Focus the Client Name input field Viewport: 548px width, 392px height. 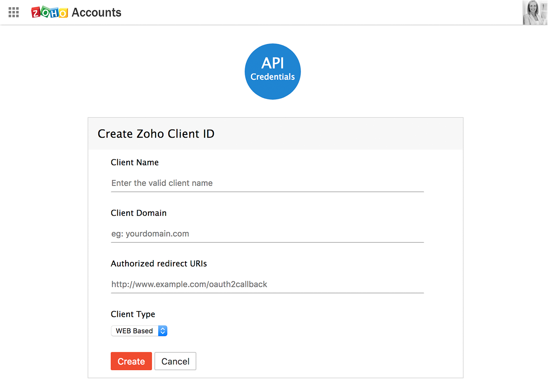[267, 183]
